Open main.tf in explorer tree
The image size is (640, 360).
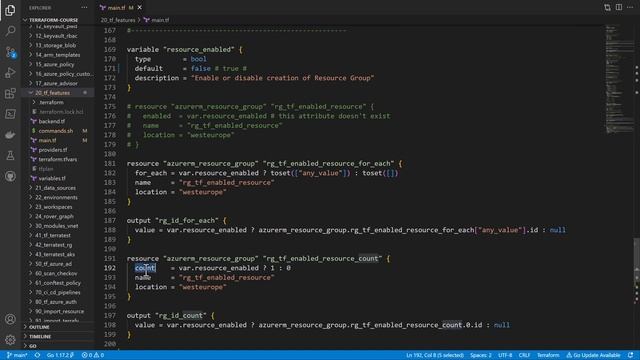click(47, 140)
